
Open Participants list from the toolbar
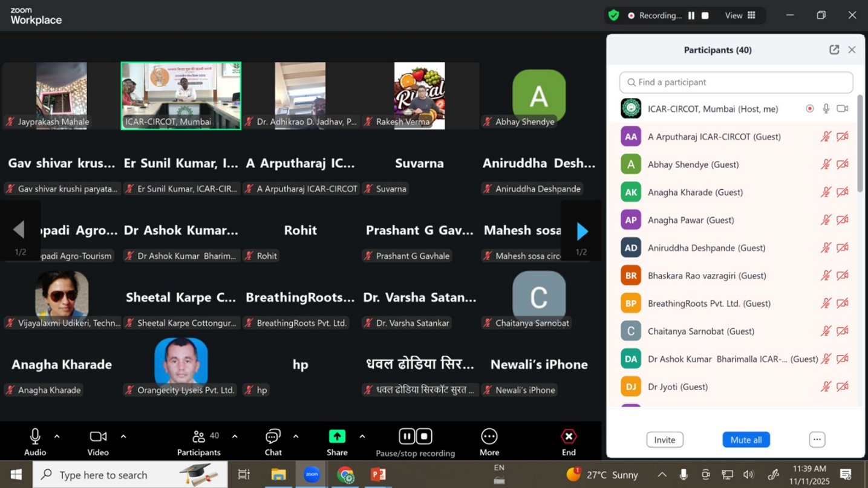198,437
